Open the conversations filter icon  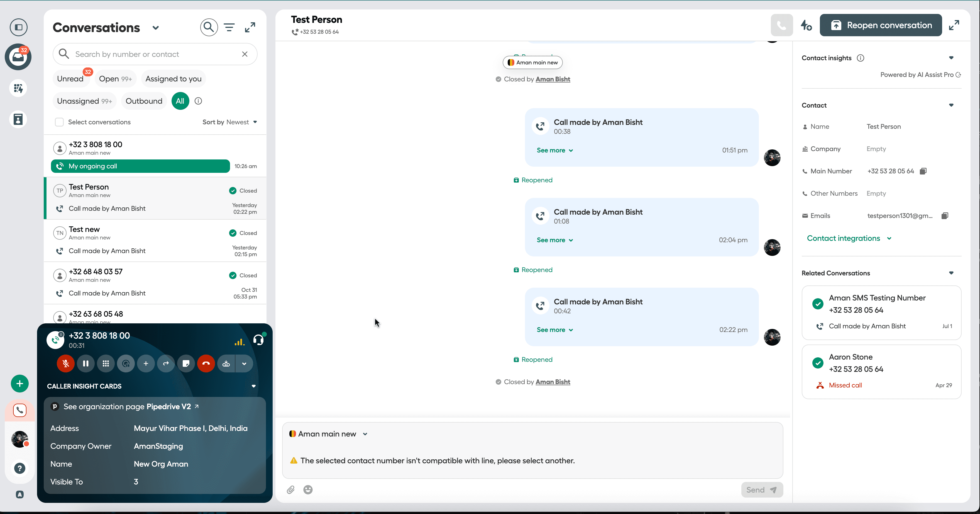pyautogui.click(x=229, y=27)
